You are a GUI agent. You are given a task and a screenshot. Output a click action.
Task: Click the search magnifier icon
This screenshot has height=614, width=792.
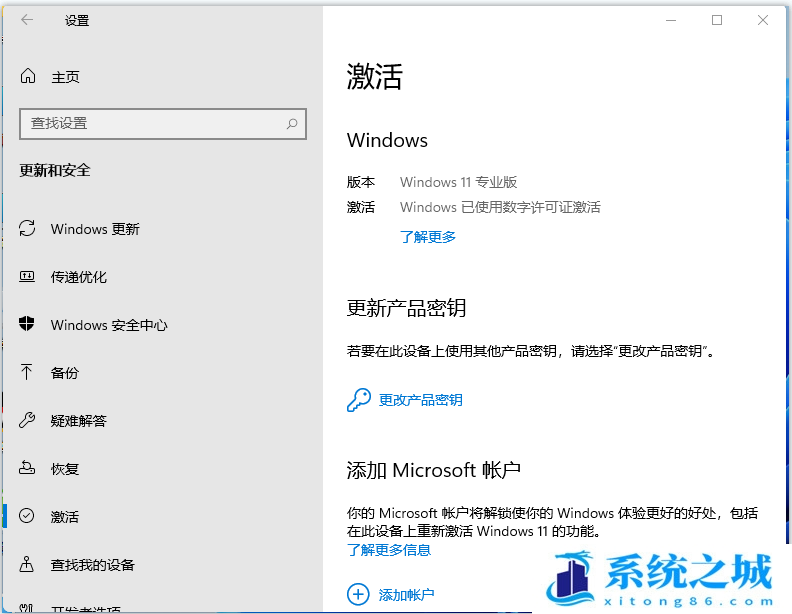tap(292, 124)
